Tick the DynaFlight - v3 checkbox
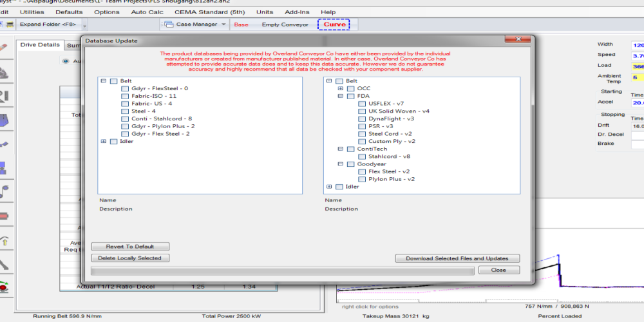Image resolution: width=644 pixels, height=322 pixels. coord(361,118)
